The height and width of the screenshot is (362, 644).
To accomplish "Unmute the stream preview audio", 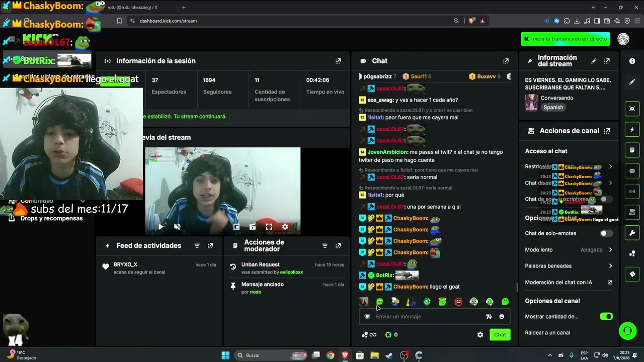I will 177,227.
